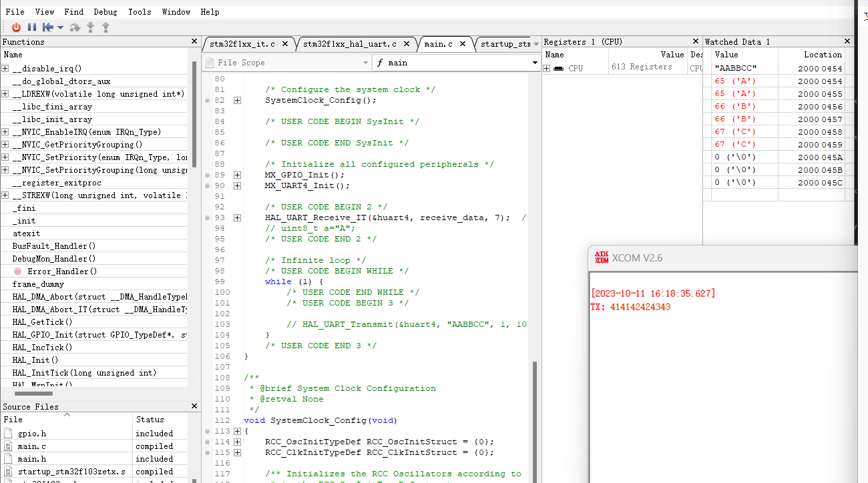Screen dimensions: 868x483
Task: Close the Registers 1 (CPU) panel
Action: 695,41
